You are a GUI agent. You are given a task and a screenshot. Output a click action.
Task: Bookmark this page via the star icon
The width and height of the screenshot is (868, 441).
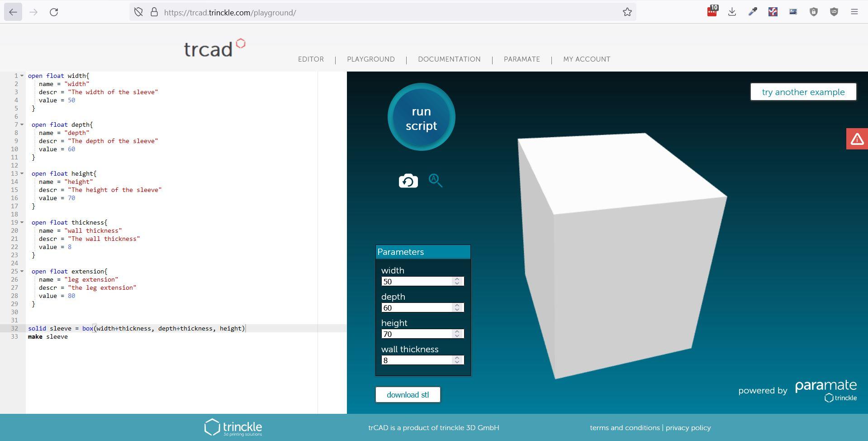627,12
